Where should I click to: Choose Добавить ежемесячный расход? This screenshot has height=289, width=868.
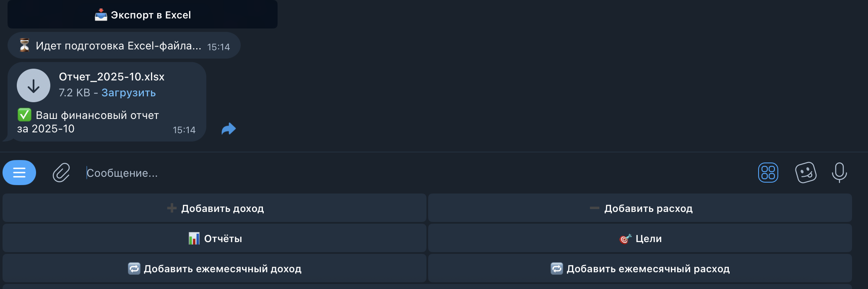(x=640, y=268)
